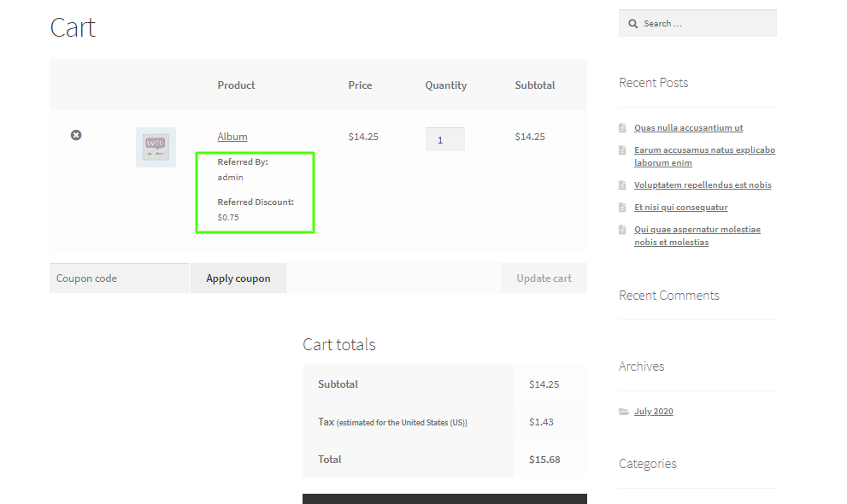Open post 'Quas nulla accusantium ut'
Screen dimensions: 847x504
[688, 128]
